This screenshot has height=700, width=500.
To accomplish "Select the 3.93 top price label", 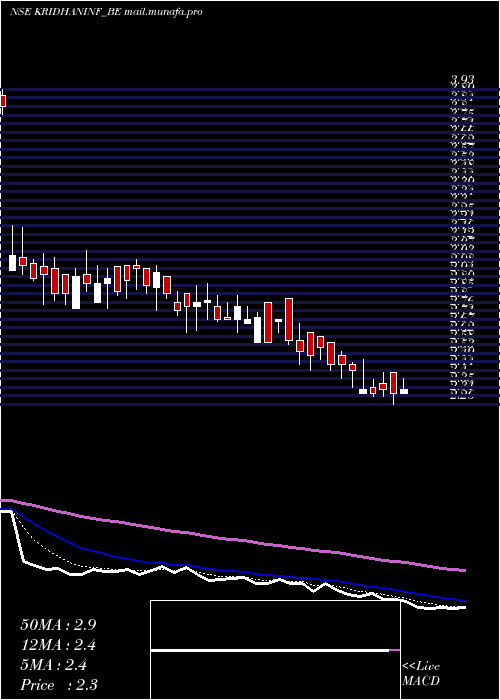I will 462,79.
